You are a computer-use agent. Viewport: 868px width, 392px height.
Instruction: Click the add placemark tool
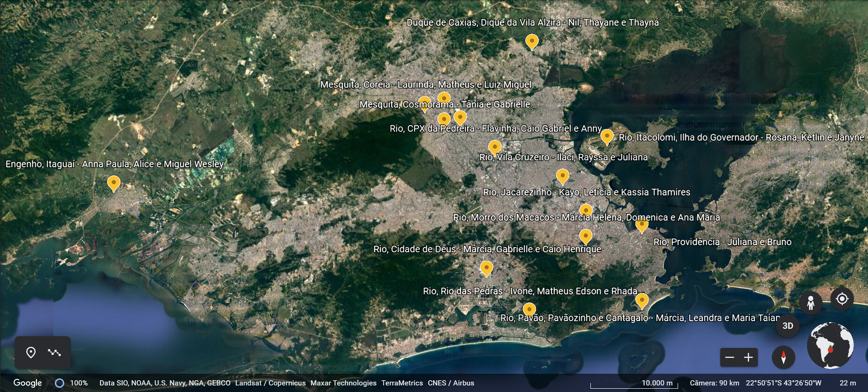point(31,353)
